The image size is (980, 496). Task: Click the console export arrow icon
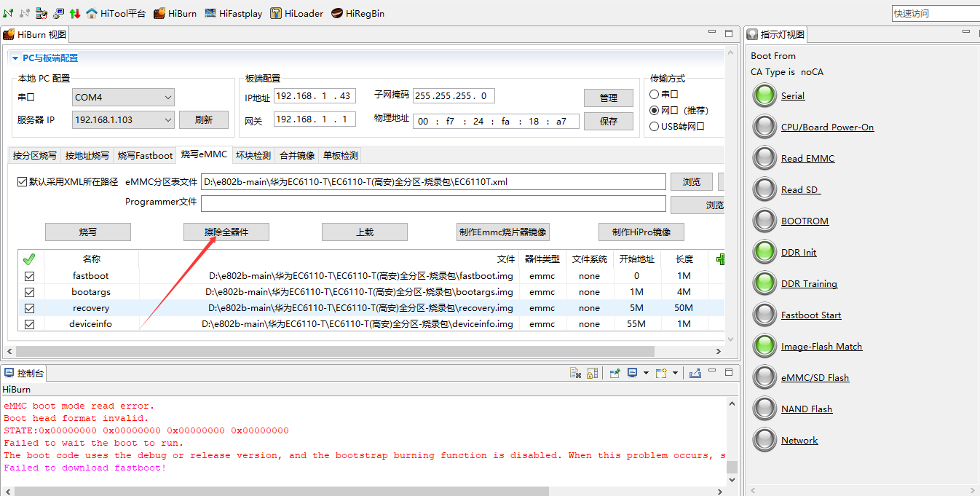tap(695, 373)
